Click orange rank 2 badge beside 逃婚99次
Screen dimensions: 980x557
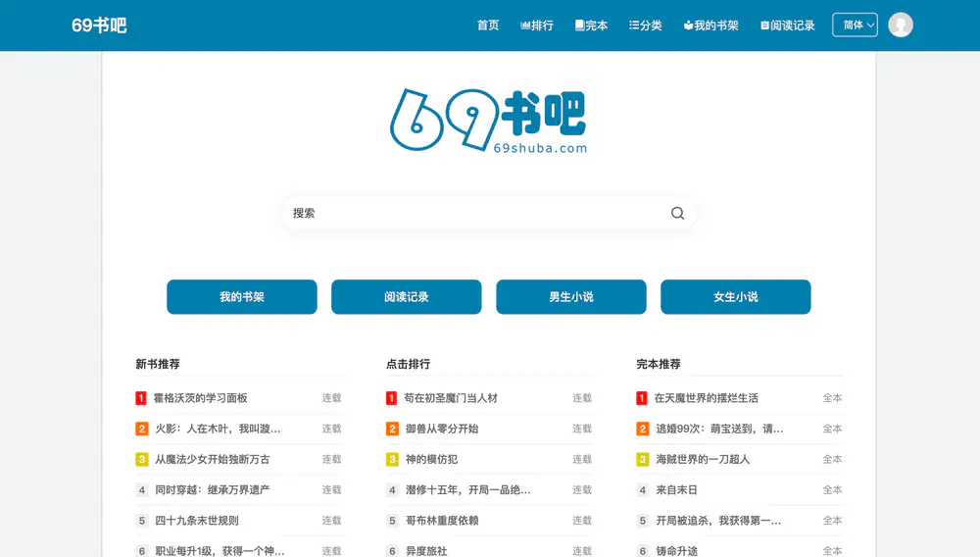[x=643, y=429]
